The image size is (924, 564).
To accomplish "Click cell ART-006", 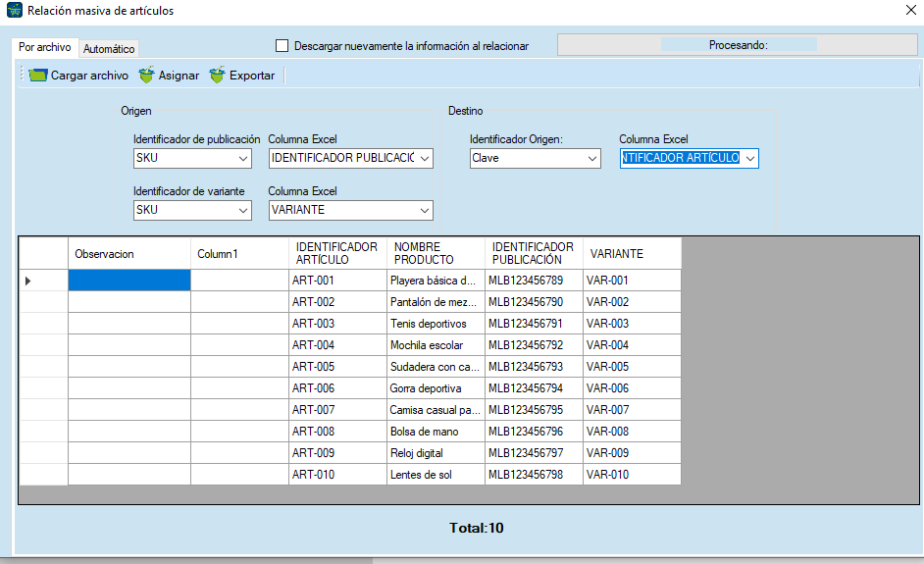I will tap(337, 388).
